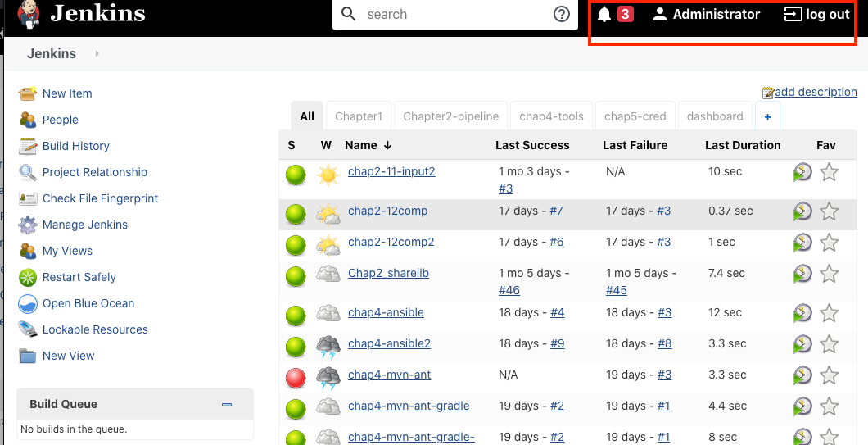Screen dimensions: 868x445
Task: Open the chap5-cred view tab
Action: pos(634,116)
